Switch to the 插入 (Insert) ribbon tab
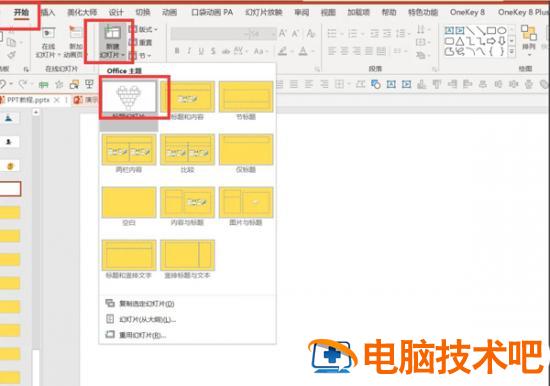This screenshot has height=386, width=550. 47,12
